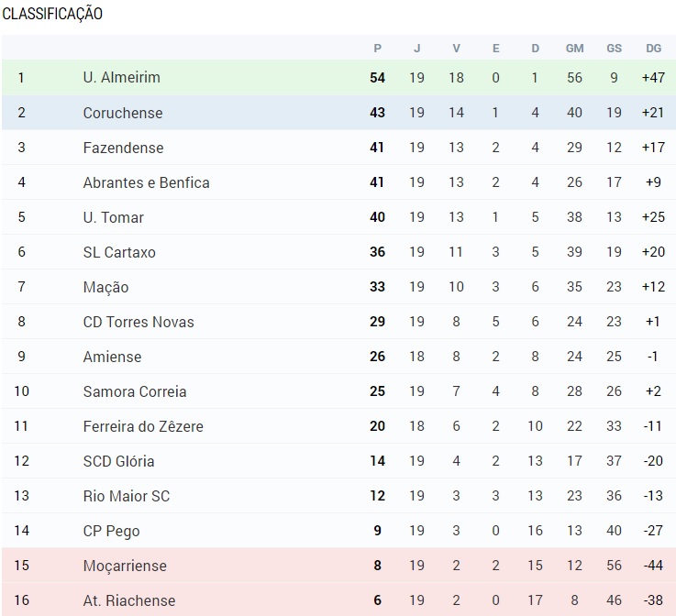The width and height of the screenshot is (676, 616).
Task: Open Samora Correia team page
Action: click(135, 391)
